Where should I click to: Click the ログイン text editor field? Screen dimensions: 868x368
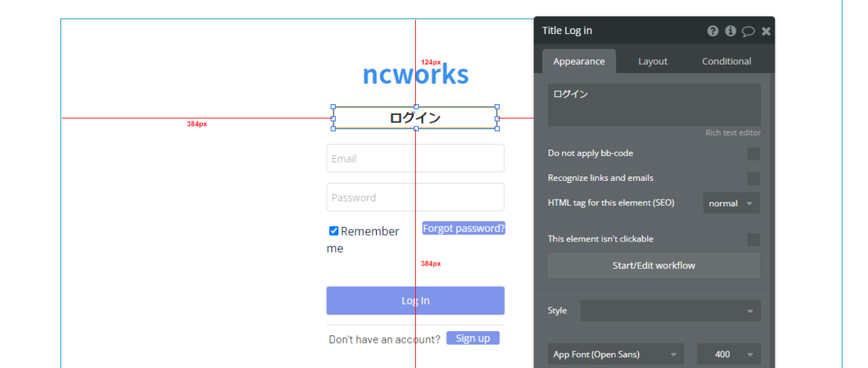click(x=654, y=105)
